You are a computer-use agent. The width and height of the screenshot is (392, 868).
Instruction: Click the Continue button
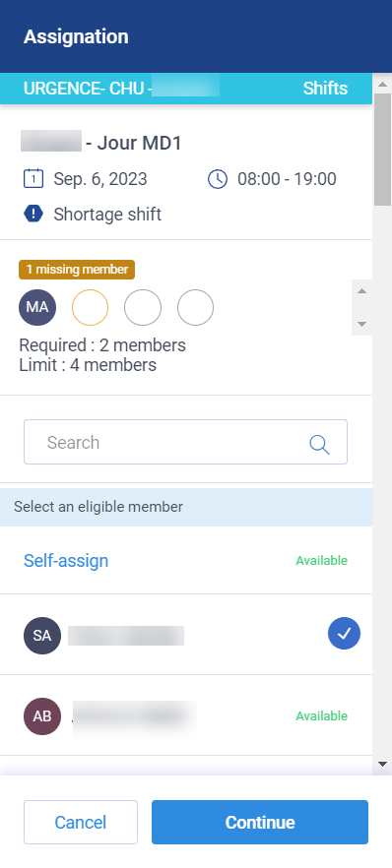(260, 822)
